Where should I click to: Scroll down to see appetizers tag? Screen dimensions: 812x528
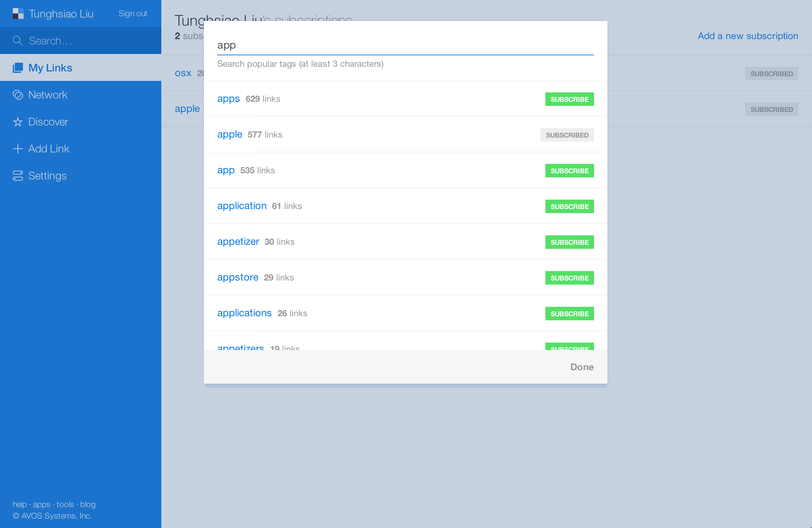[x=241, y=348]
